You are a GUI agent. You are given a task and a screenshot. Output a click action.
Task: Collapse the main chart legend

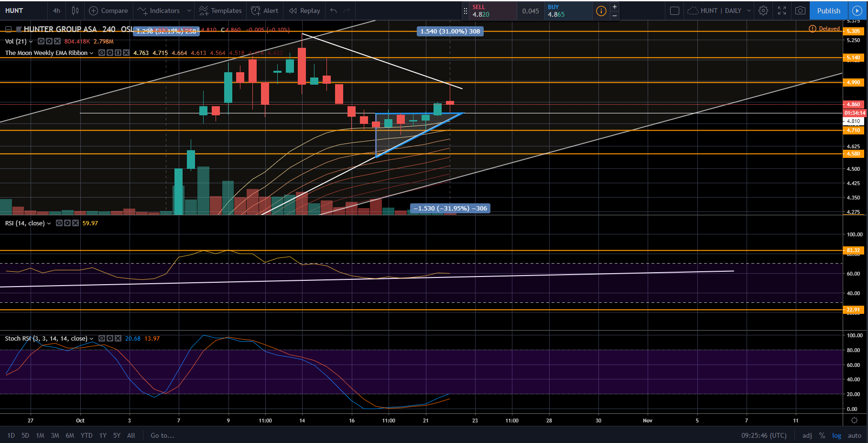8,29
